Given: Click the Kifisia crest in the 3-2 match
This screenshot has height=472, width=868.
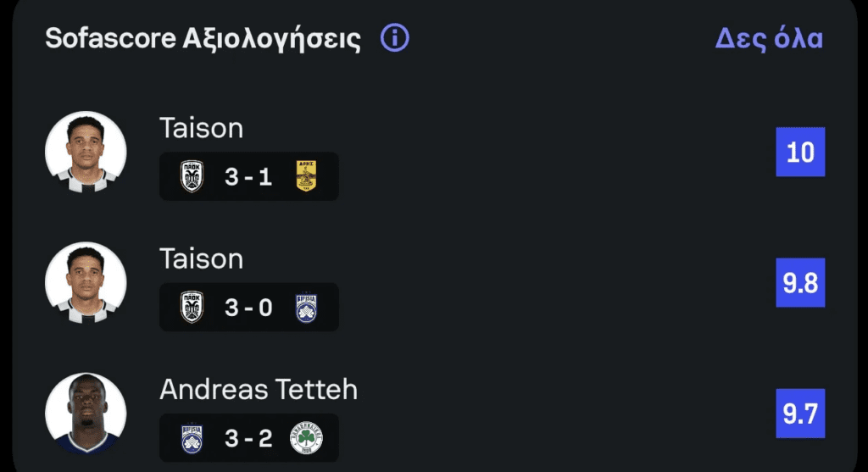Looking at the screenshot, I should (x=192, y=438).
